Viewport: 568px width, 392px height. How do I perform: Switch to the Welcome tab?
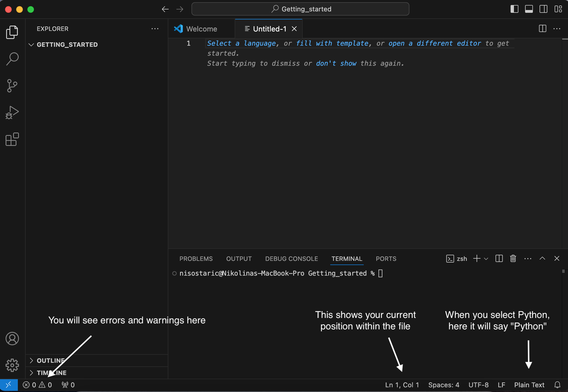click(x=201, y=29)
